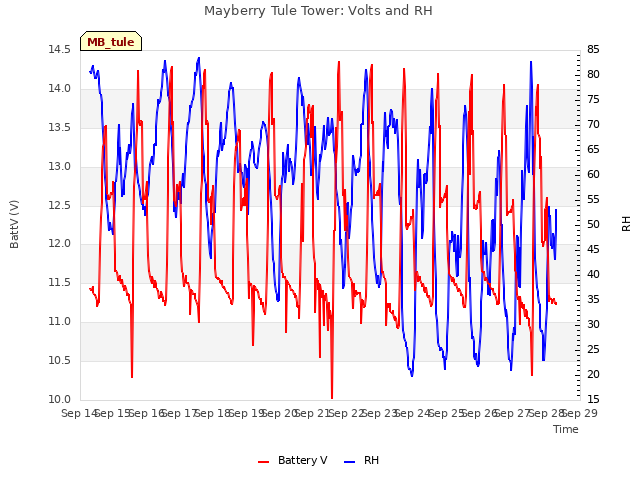The width and height of the screenshot is (640, 480).
Task: Select the red Battery V legend swatch
Action: pos(264,461)
